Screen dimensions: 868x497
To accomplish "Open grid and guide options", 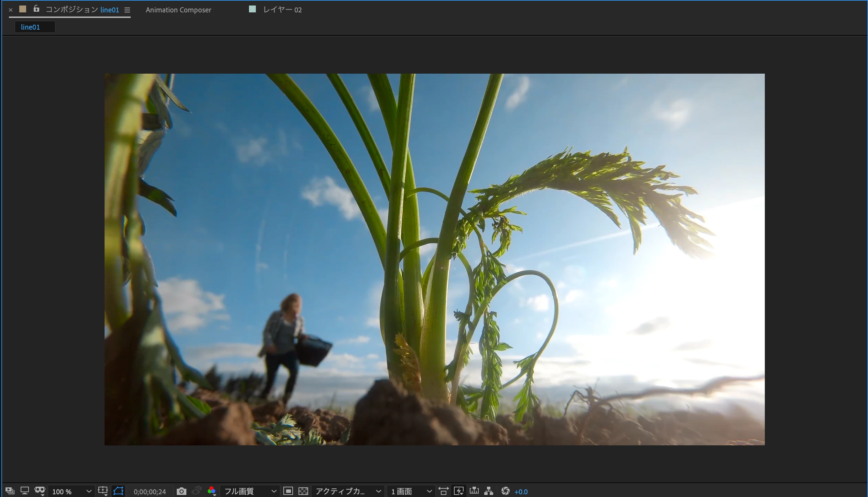I will click(x=103, y=491).
